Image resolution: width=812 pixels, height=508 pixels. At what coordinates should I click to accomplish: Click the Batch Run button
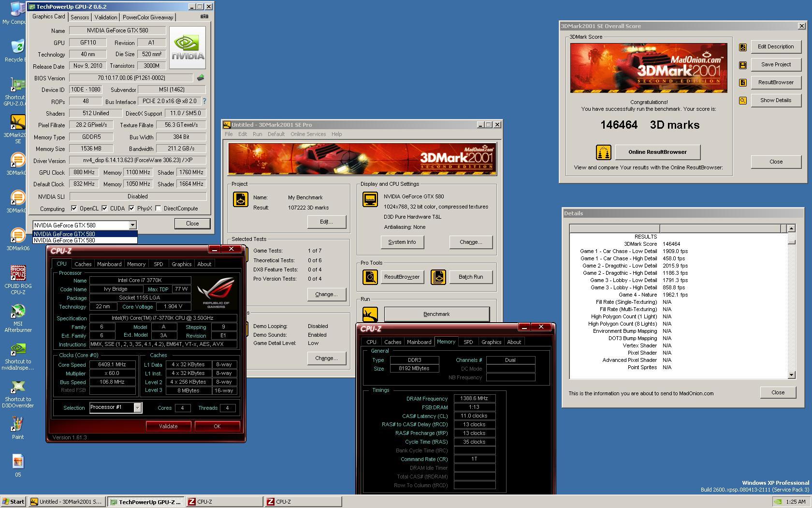click(x=470, y=277)
